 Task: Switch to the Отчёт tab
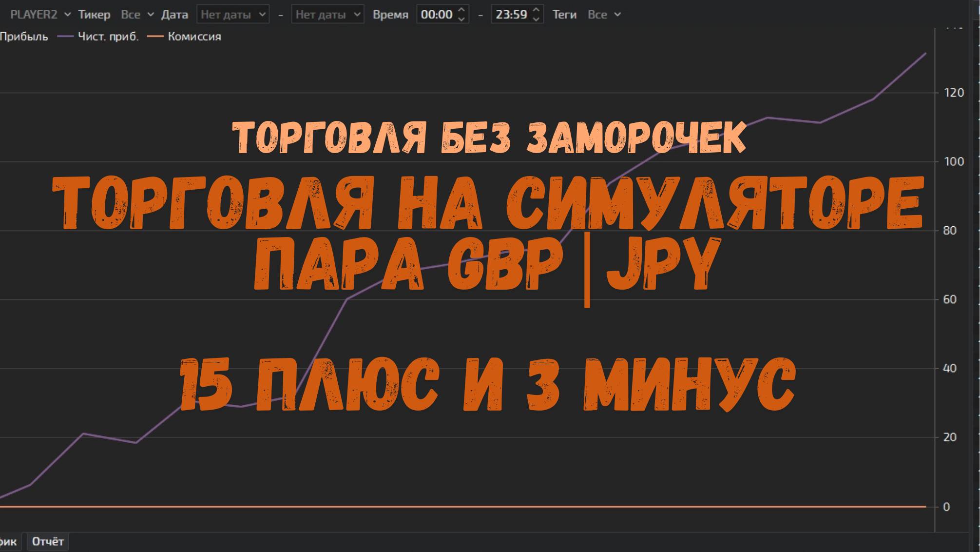tap(47, 541)
